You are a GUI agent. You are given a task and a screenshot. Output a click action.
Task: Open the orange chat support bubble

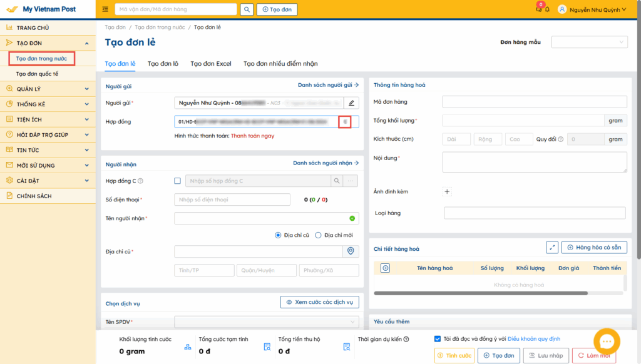point(607,341)
